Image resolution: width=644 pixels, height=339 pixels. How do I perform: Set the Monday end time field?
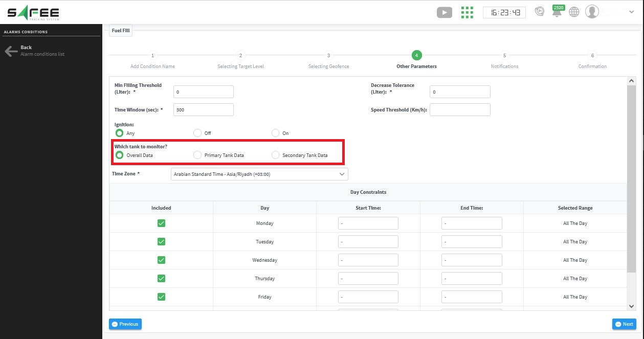point(472,223)
